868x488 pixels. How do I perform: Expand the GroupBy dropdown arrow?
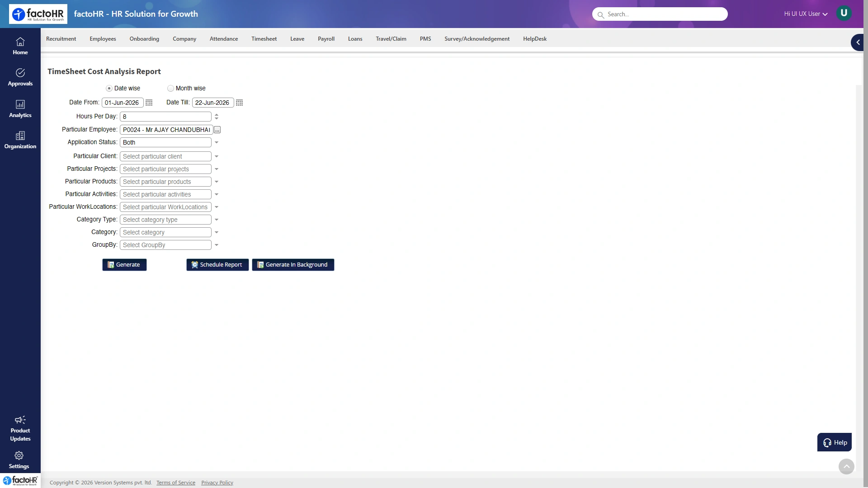click(x=217, y=245)
